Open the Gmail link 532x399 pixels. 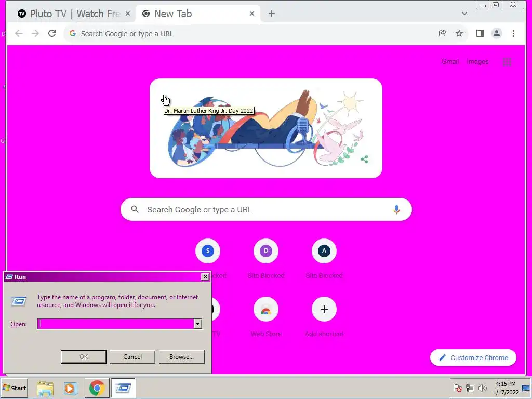click(x=450, y=62)
